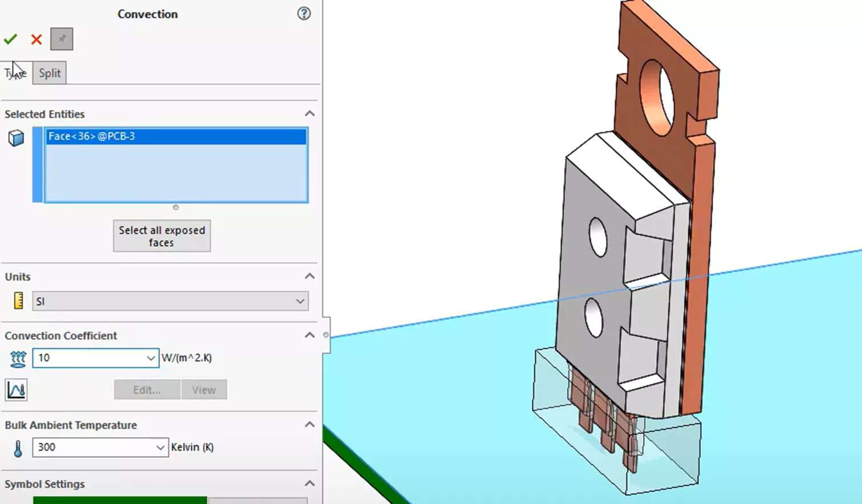The image size is (862, 504).
Task: Cancel the Convection definition with red X
Action: pos(35,39)
